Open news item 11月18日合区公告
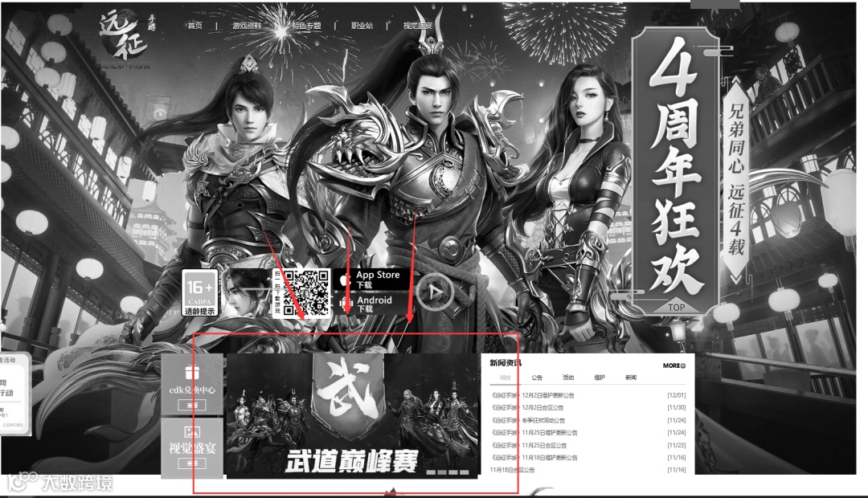 512,470
